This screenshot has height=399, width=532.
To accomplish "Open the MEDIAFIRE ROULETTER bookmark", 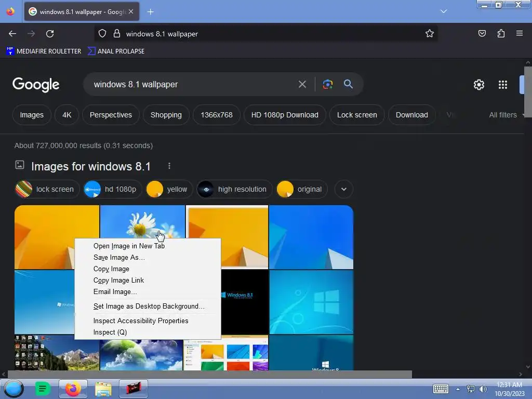I will tap(44, 51).
